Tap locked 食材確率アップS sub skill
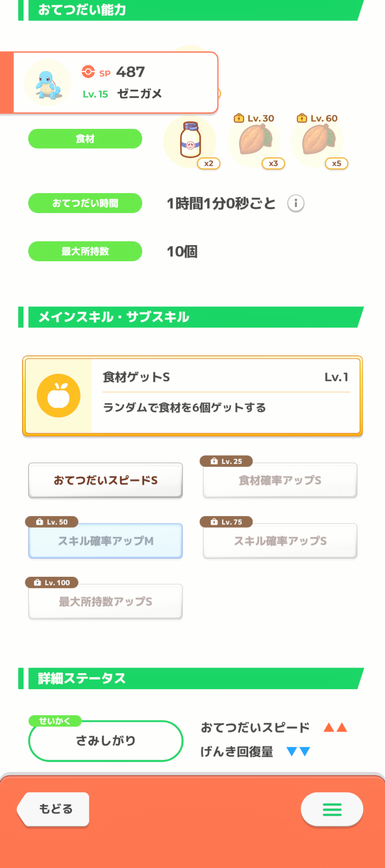This screenshot has height=868, width=385. point(280,480)
